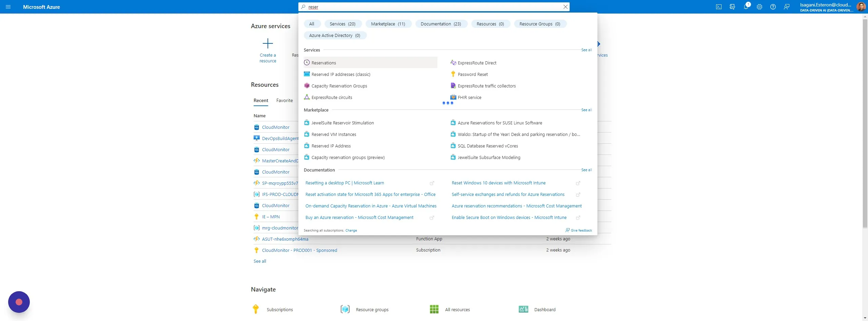Open ExpressRoute circuits service
Viewport: 868px width, 321px height.
(328, 97)
